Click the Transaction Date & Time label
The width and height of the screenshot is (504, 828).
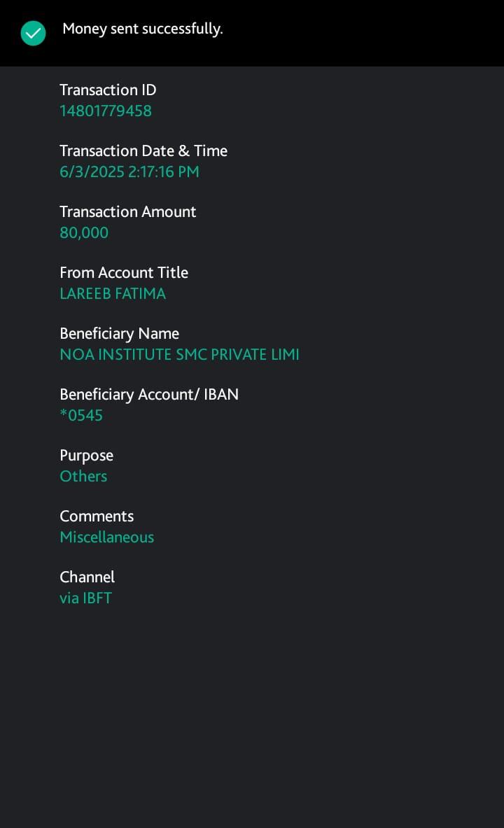[x=143, y=151]
